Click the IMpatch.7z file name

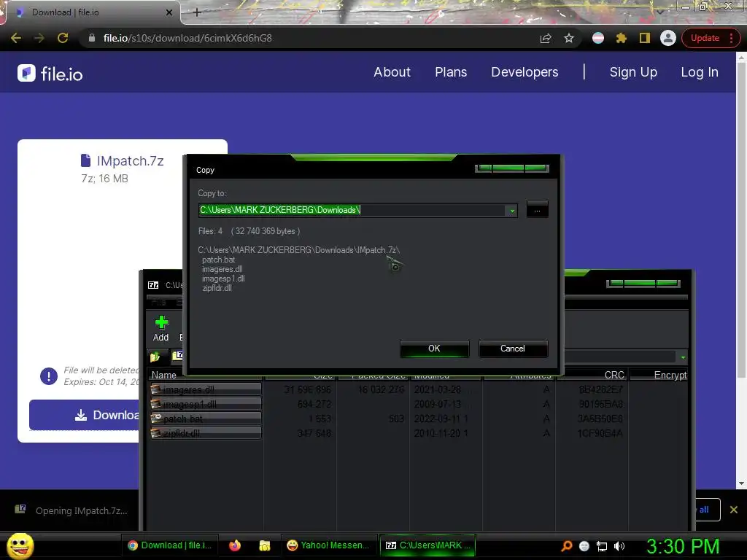pyautogui.click(x=130, y=161)
